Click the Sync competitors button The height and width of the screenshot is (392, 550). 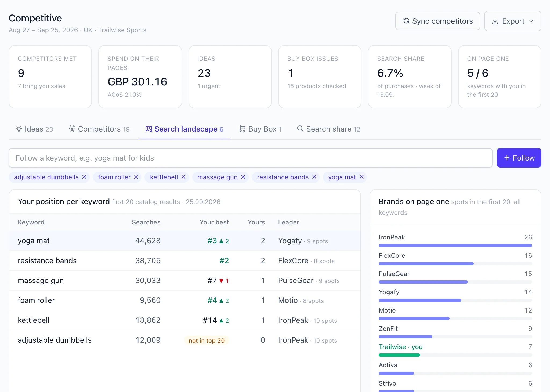point(437,21)
